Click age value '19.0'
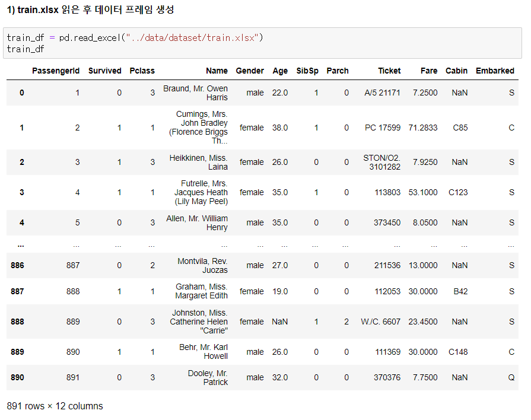Image resolution: width=531 pixels, height=420 pixels. 280,291
